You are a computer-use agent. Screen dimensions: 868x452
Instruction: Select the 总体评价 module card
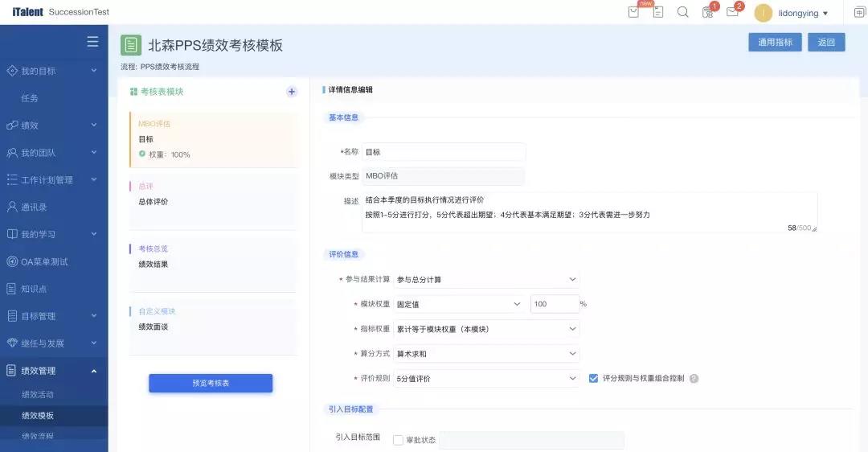click(x=214, y=202)
